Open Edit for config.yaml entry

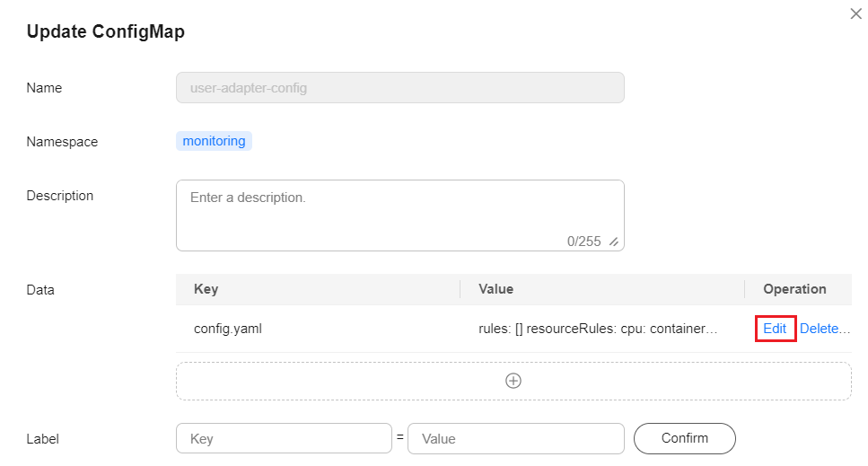[x=775, y=329]
